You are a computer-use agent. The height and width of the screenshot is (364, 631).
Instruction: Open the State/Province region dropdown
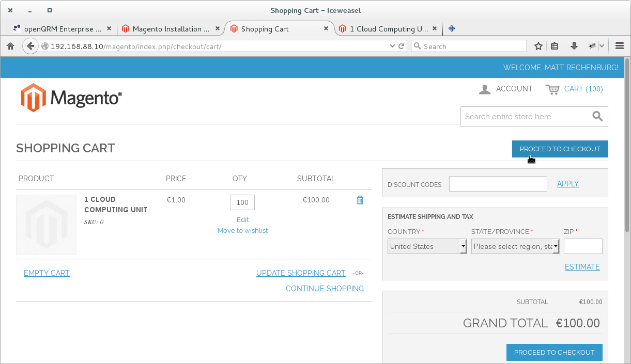(515, 246)
